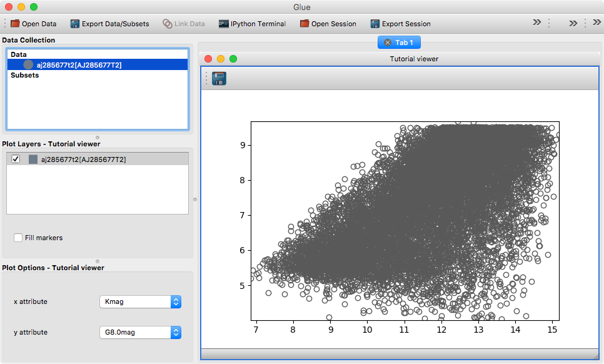Image resolution: width=604 pixels, height=364 pixels.
Task: Click the Export Data/Subsets disk icon
Action: (x=75, y=24)
